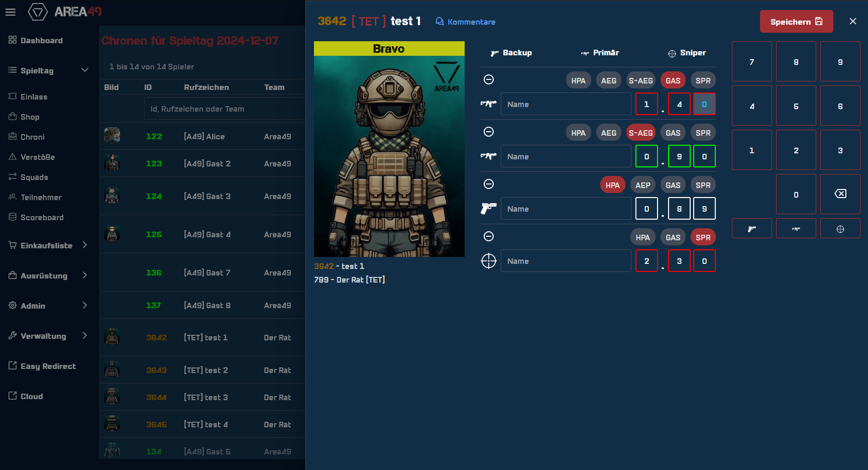Image resolution: width=868 pixels, height=470 pixels.
Task: Expand the Ausrüstung submenu
Action: coord(48,275)
